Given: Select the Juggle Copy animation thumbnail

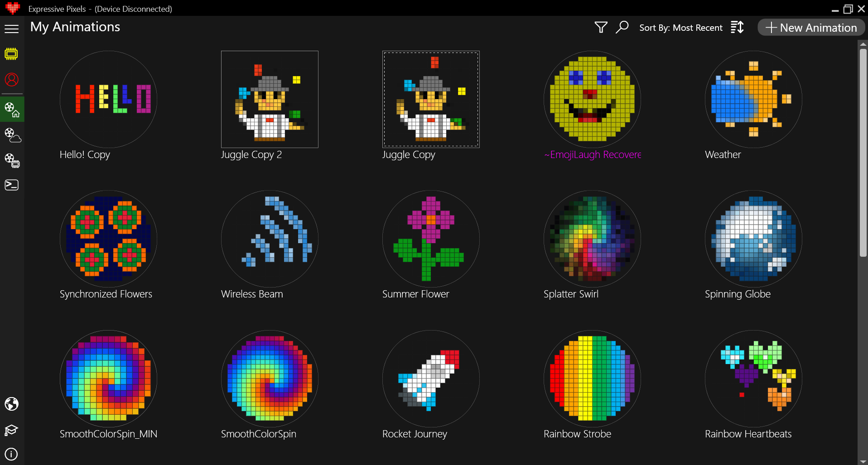Looking at the screenshot, I should (x=430, y=99).
